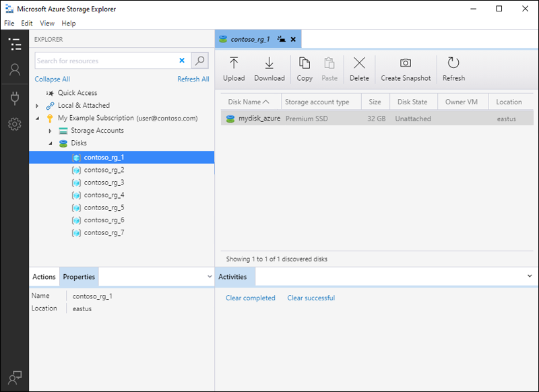Open the View menu
The image size is (539, 392).
[47, 23]
